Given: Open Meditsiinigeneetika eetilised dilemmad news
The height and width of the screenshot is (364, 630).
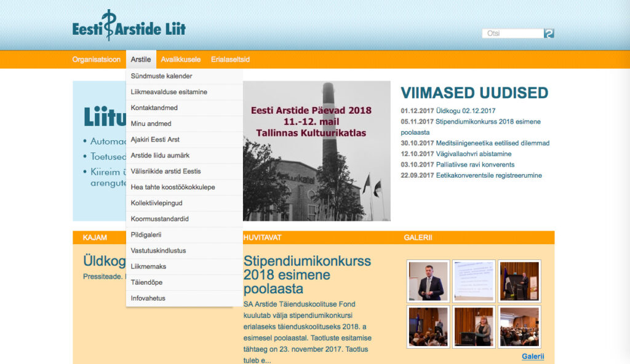Looking at the screenshot, I should pos(493,143).
